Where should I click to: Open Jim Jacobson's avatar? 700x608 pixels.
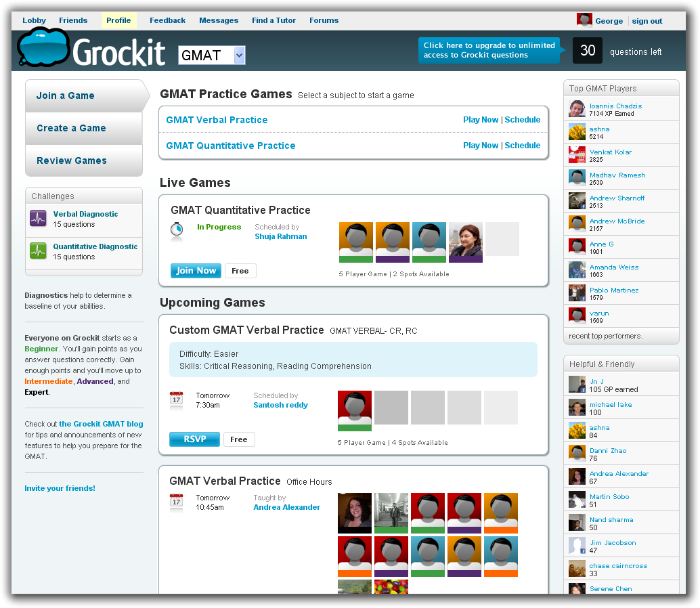click(577, 546)
